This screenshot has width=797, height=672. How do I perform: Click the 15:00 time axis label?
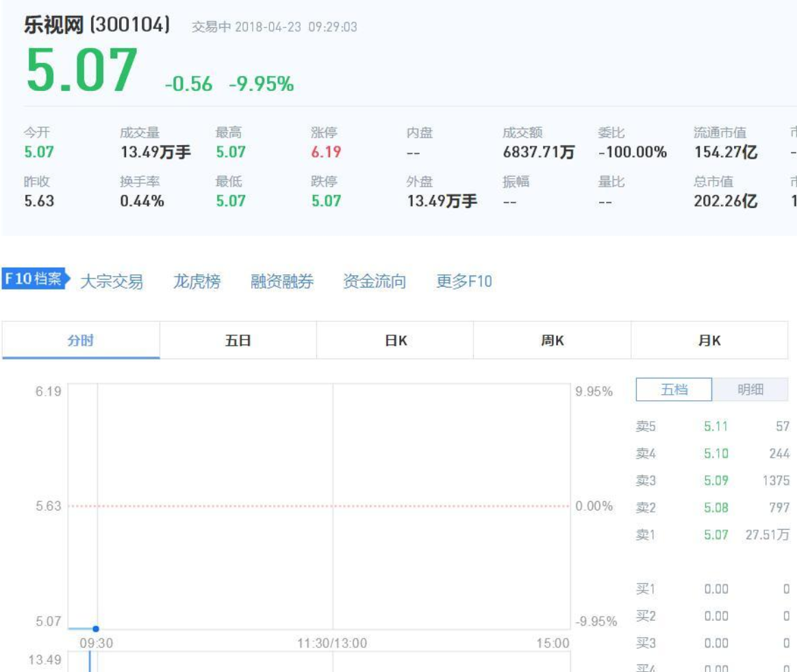[x=553, y=643]
